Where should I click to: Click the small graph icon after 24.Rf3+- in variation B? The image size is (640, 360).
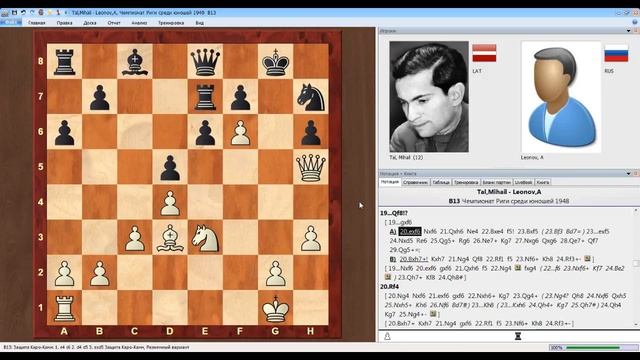[587, 259]
